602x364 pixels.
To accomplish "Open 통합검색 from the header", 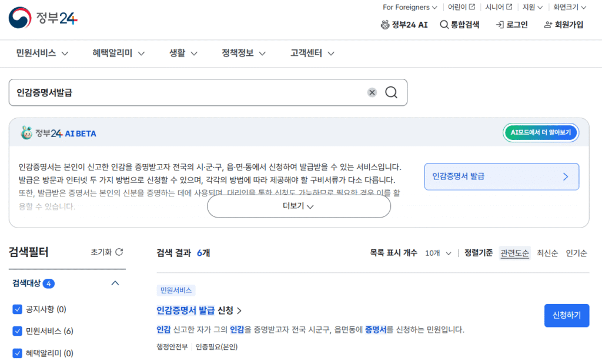I will tap(460, 25).
